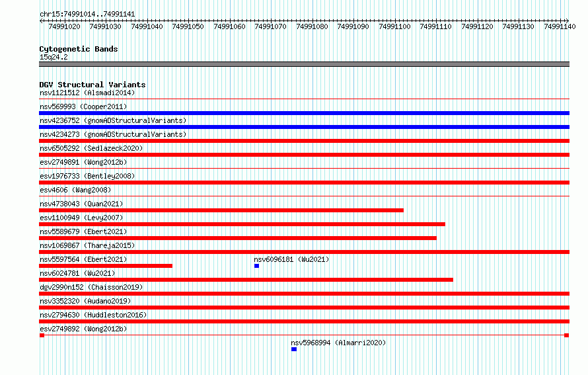
Task: Click ruler position 74991110
Action: [435, 26]
